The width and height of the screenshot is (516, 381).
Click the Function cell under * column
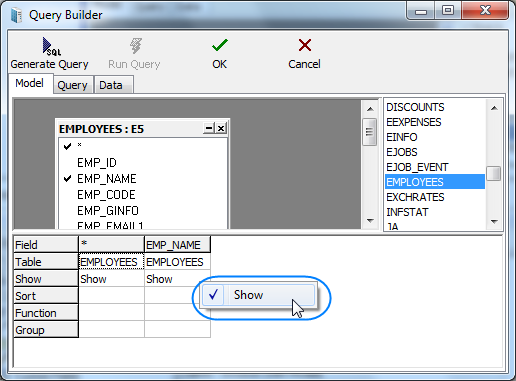[111, 313]
